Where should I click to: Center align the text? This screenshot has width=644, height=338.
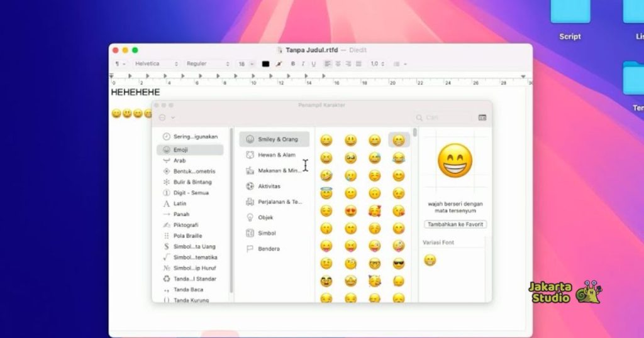[x=338, y=64]
